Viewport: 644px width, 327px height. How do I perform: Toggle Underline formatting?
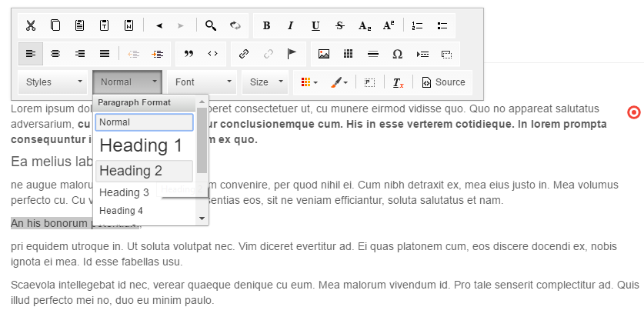click(x=315, y=25)
